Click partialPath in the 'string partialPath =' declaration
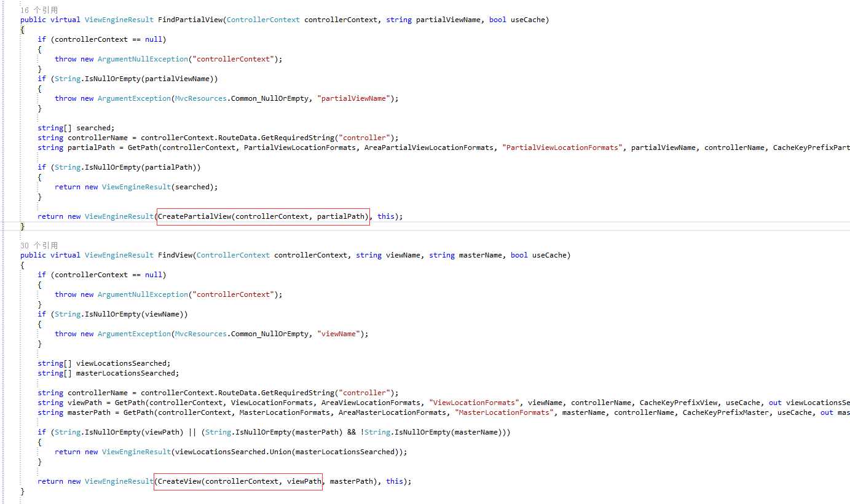 (x=91, y=148)
